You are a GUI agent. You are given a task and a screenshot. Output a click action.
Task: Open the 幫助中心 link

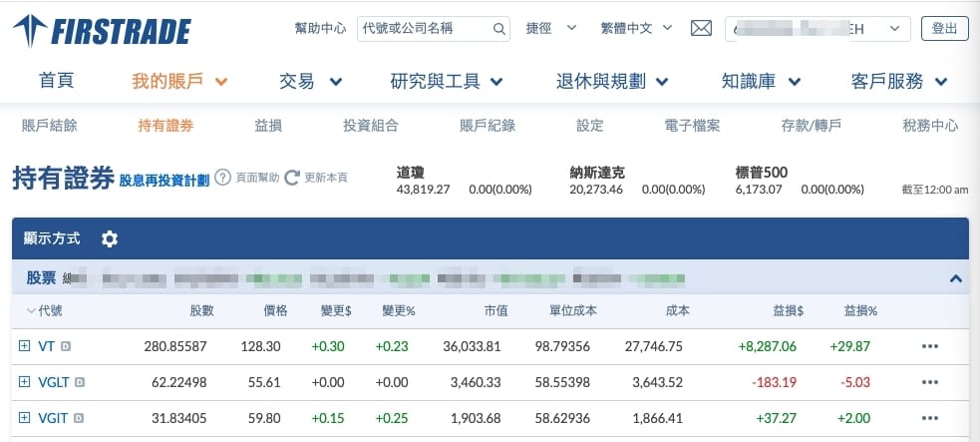(x=320, y=28)
